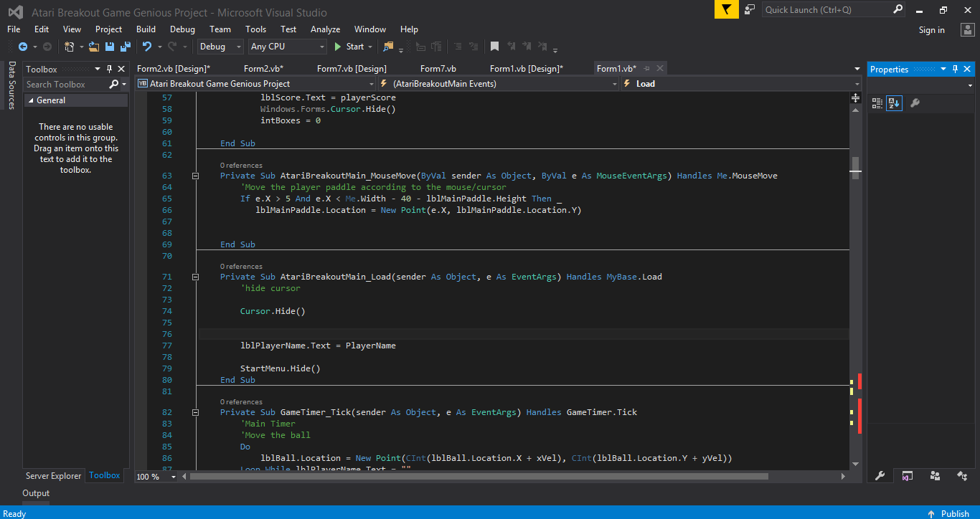Open the Analyze menu

[x=325, y=29]
